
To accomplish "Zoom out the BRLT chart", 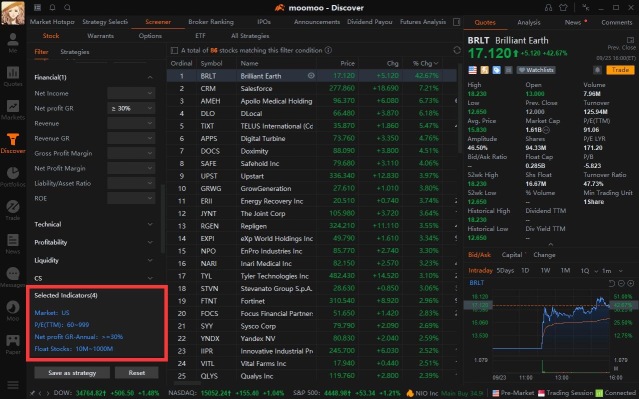I will click(x=621, y=283).
